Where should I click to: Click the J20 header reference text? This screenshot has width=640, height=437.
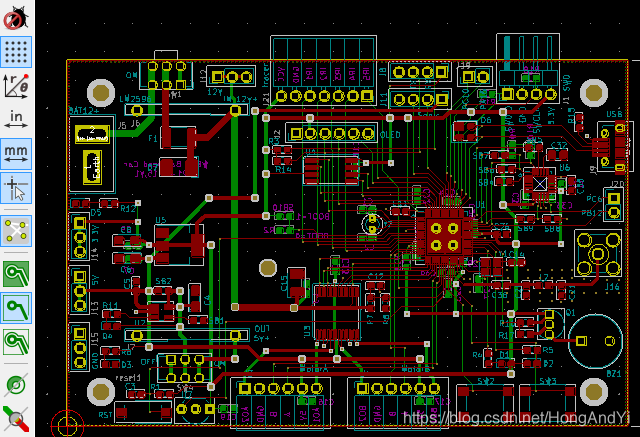click(x=617, y=184)
